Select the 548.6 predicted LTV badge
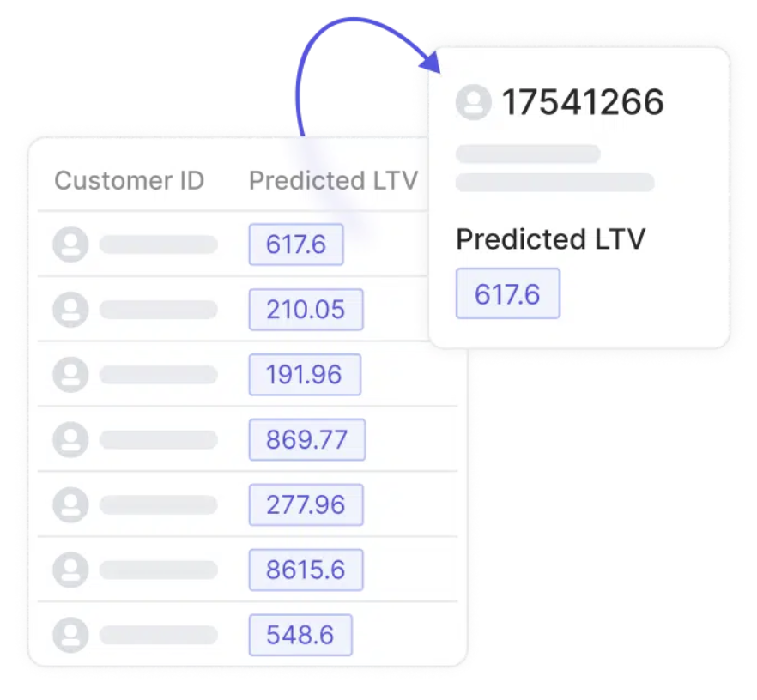 300,635
